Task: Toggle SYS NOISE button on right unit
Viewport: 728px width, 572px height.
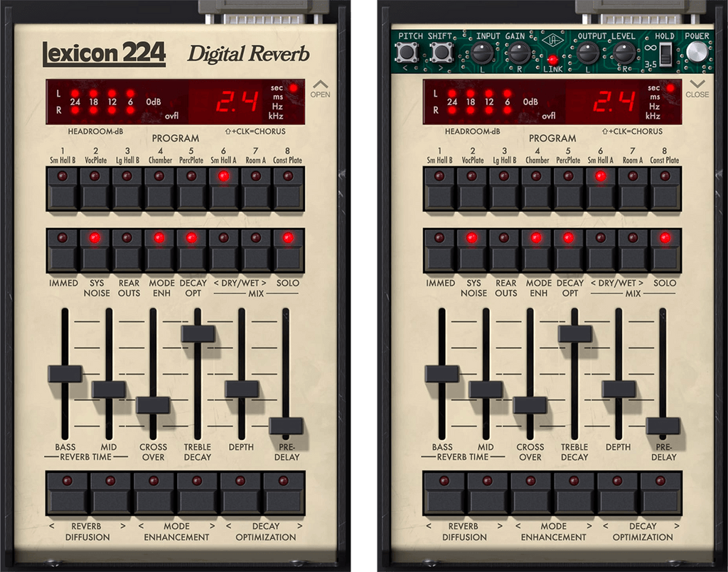Action: coord(472,251)
